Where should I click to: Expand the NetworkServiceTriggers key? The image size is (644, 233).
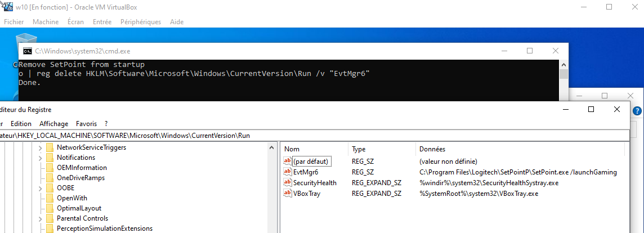[41, 147]
